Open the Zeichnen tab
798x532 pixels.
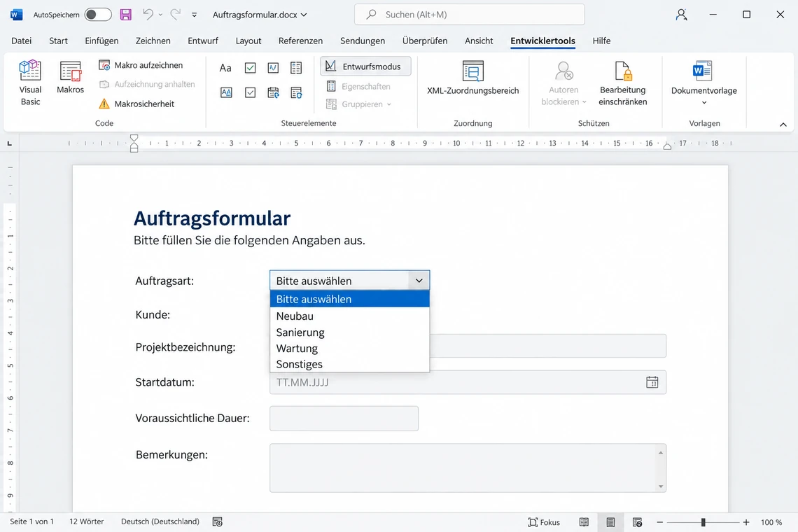(x=153, y=41)
